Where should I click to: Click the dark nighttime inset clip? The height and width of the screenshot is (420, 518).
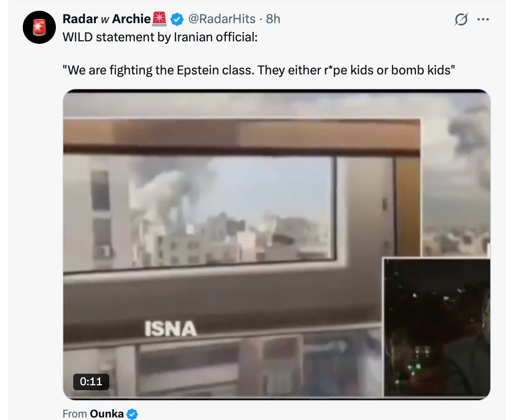[437, 327]
